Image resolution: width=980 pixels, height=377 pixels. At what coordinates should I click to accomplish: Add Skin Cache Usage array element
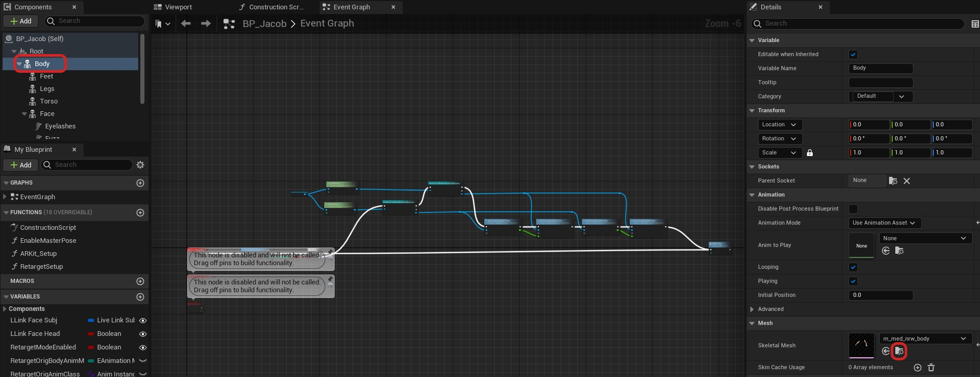pyautogui.click(x=918, y=368)
